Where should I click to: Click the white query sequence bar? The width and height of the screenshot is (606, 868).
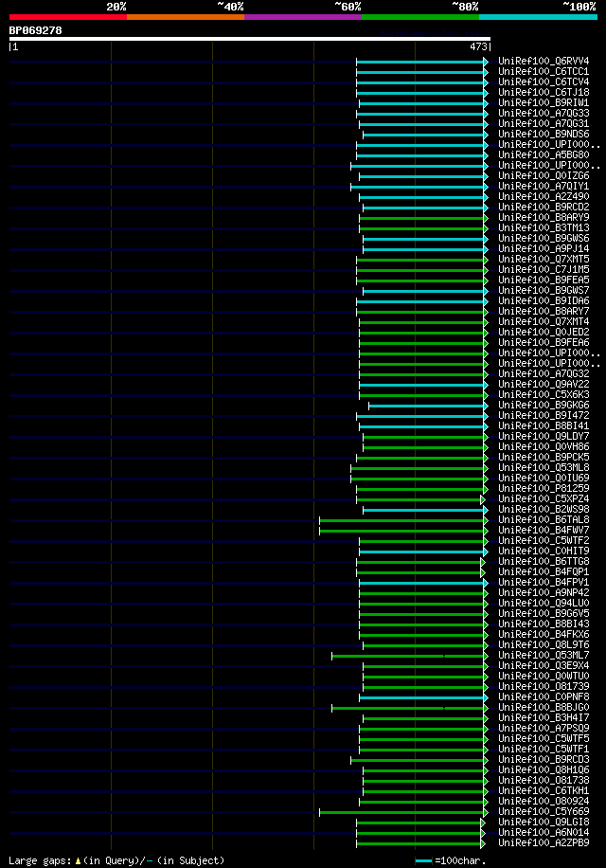[250, 39]
